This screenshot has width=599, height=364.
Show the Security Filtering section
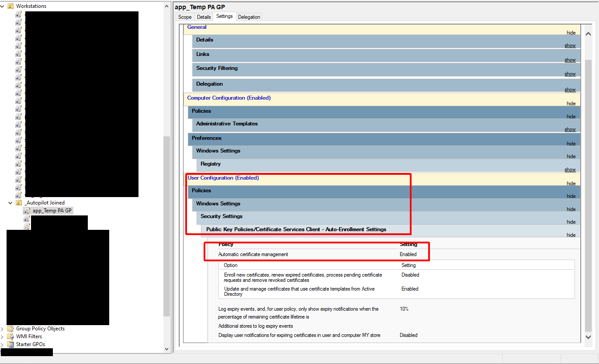coord(570,74)
